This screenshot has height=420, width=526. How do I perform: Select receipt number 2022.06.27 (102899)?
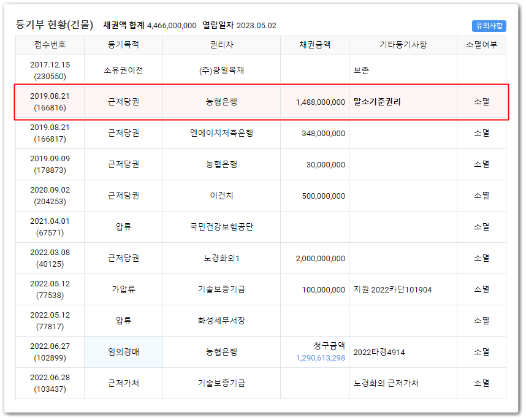pyautogui.click(x=50, y=352)
